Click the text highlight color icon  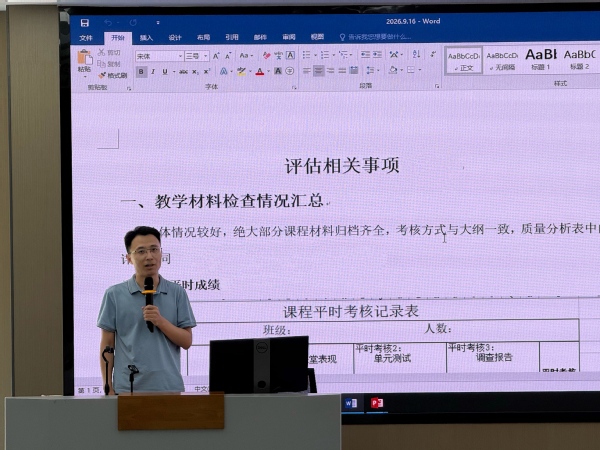(241, 71)
